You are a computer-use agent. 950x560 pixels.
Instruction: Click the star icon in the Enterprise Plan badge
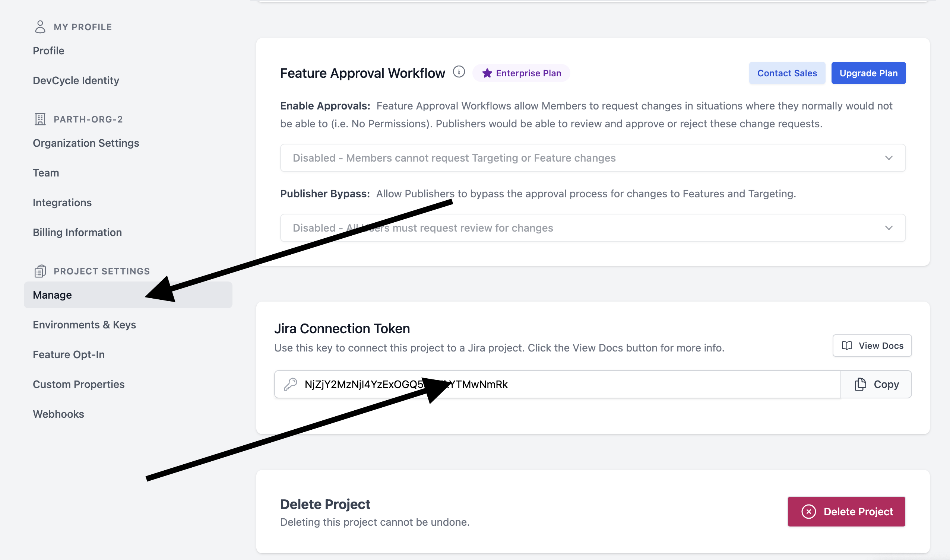487,73
